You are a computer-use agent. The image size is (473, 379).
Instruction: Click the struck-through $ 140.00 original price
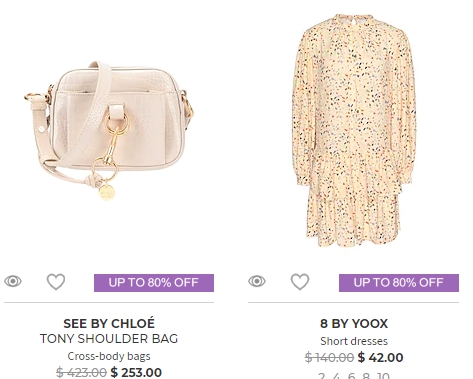pos(329,357)
